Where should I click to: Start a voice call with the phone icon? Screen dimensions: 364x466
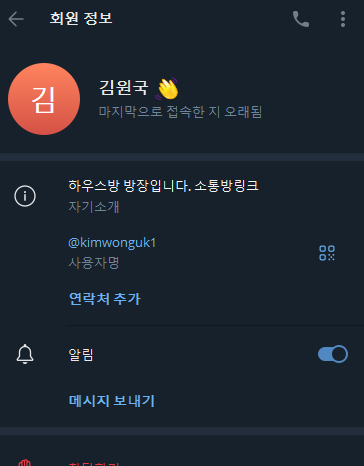tap(301, 19)
